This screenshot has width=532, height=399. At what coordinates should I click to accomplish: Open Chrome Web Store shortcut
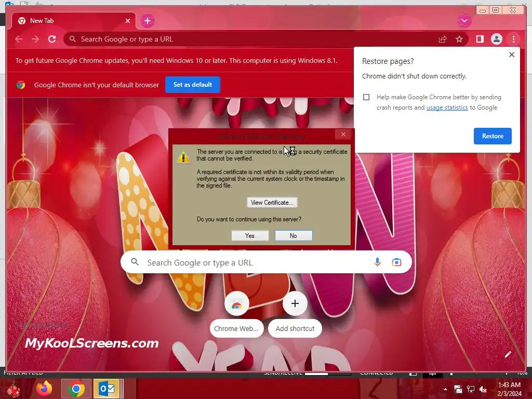pos(236,315)
